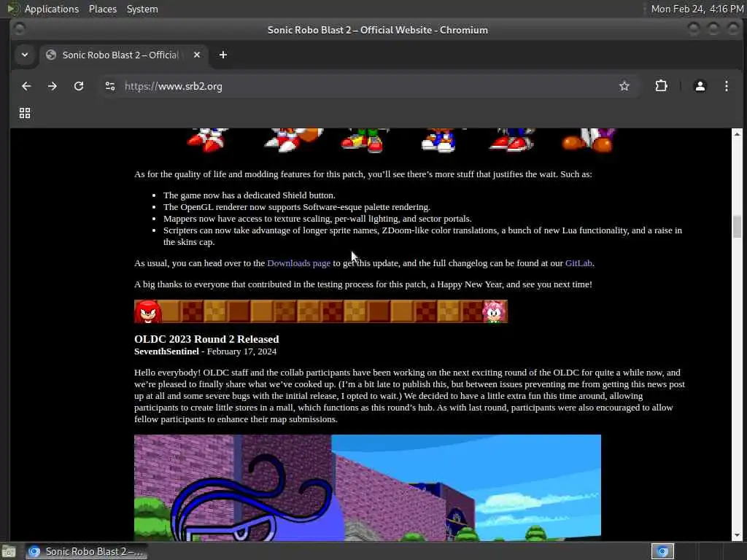
Task: Click the browser forward arrow
Action: 53,86
